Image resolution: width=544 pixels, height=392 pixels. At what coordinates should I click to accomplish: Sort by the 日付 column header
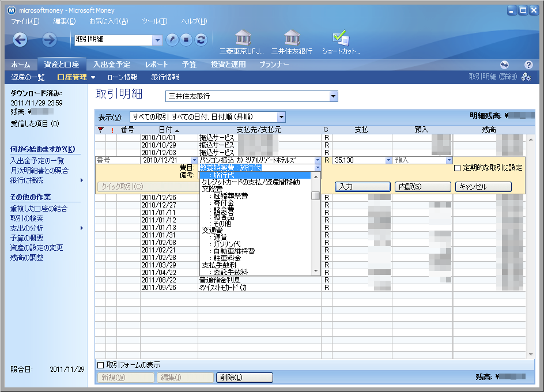tap(169, 130)
